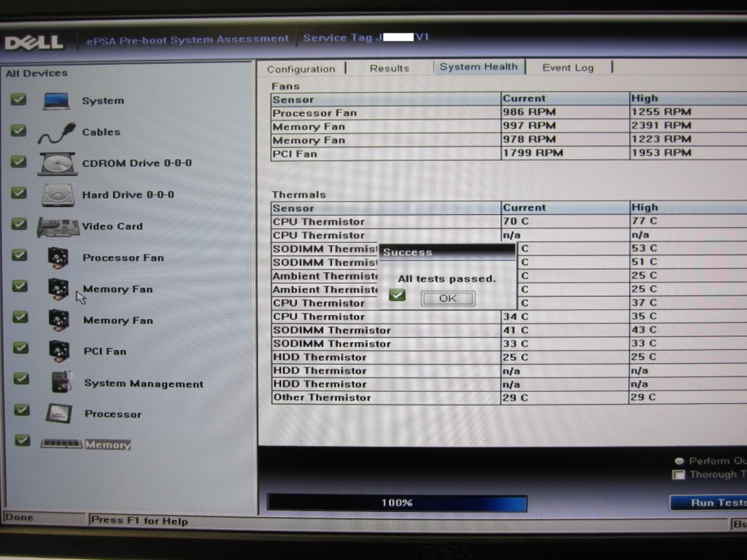The height and width of the screenshot is (560, 747).
Task: Toggle the PCI Fan checkbox
Action: (x=20, y=348)
